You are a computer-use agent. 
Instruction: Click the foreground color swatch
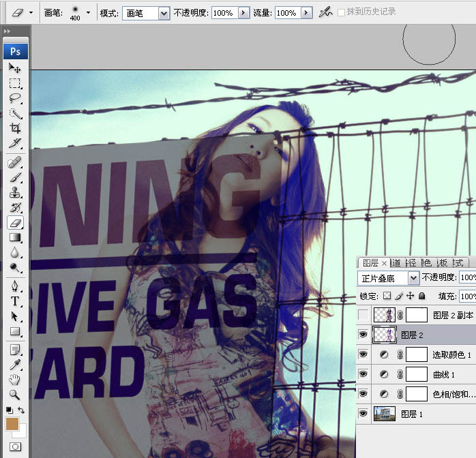click(x=12, y=423)
